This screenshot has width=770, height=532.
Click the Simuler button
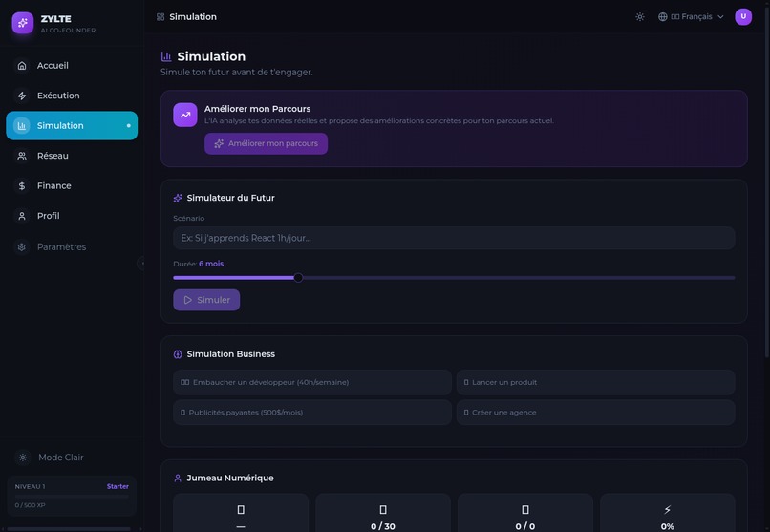tap(206, 300)
